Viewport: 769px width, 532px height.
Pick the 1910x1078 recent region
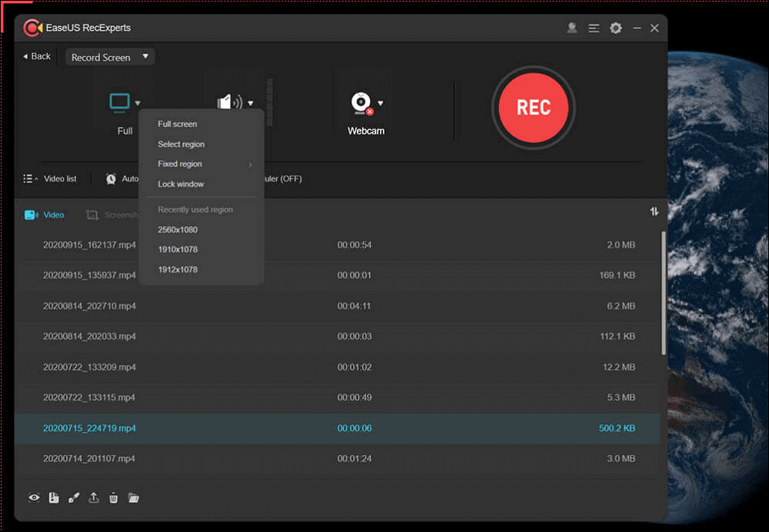(178, 250)
